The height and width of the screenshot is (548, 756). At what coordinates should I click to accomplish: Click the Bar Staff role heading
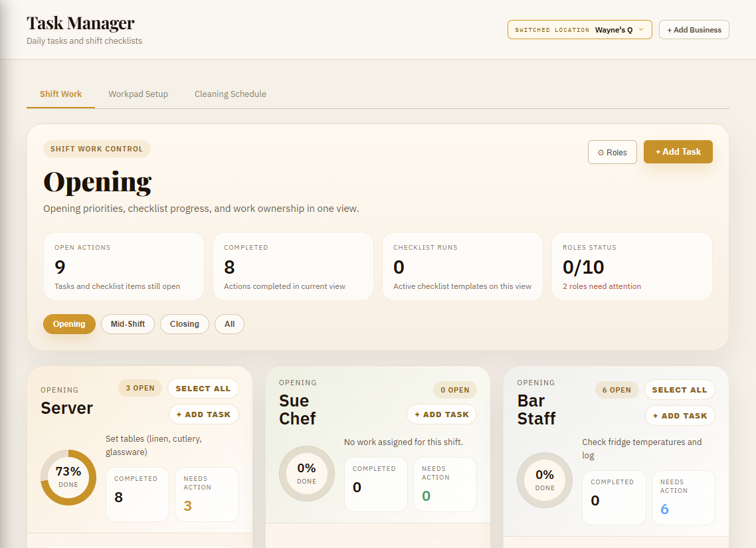pos(536,410)
